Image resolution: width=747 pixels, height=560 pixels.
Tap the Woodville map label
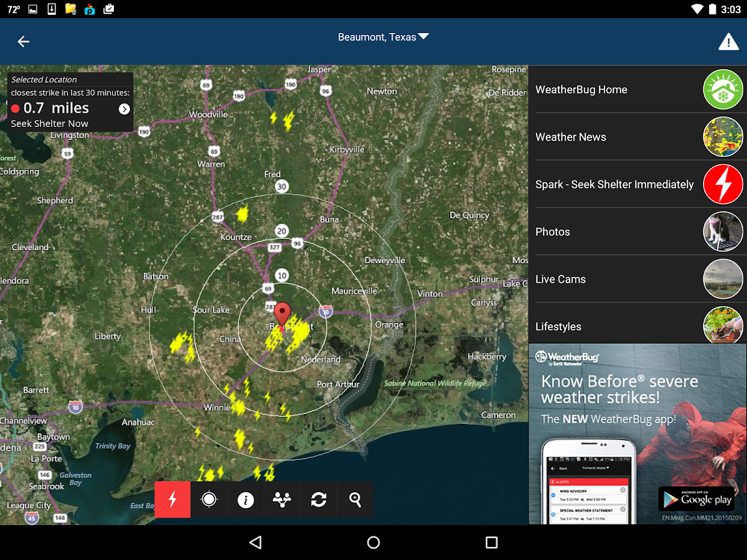[209, 114]
